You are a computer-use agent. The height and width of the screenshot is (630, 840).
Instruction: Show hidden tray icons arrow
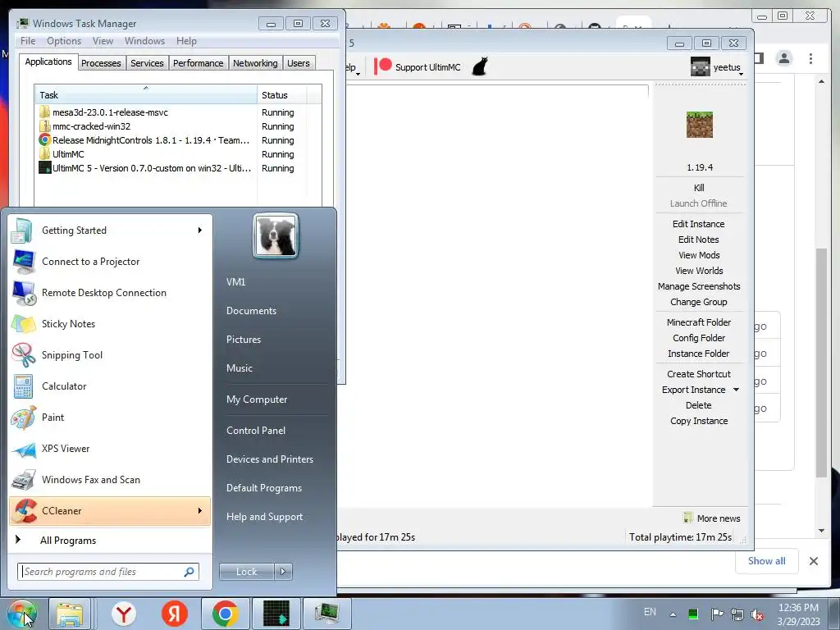click(x=673, y=614)
